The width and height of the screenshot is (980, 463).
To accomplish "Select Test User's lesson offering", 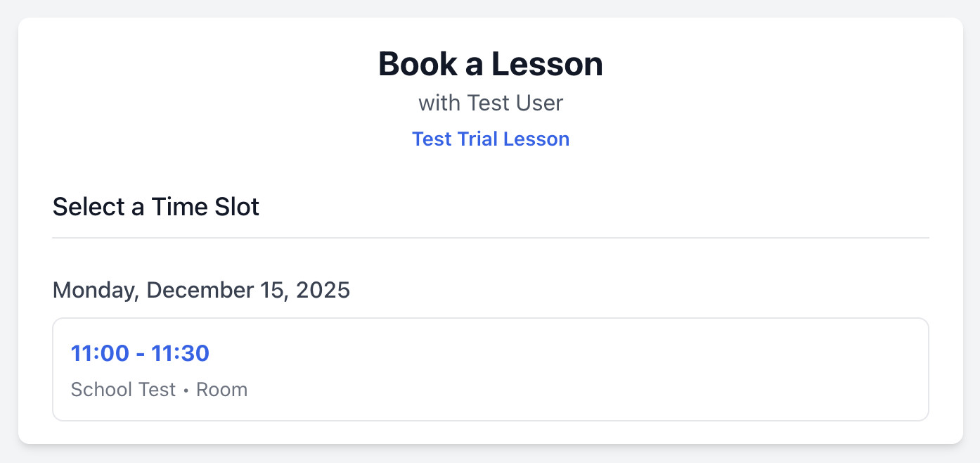I will tap(491, 139).
